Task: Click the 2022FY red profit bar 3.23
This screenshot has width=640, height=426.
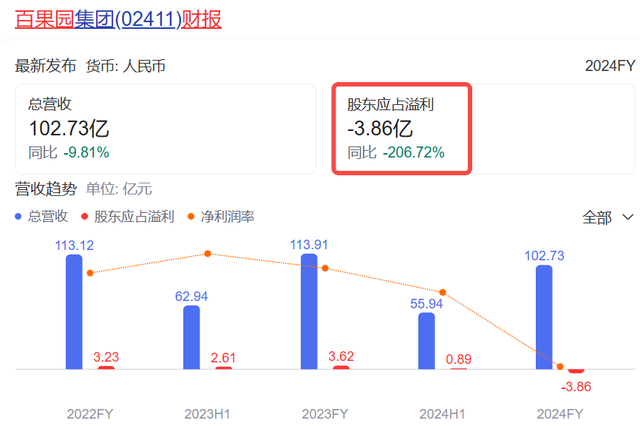Action: [x=106, y=368]
